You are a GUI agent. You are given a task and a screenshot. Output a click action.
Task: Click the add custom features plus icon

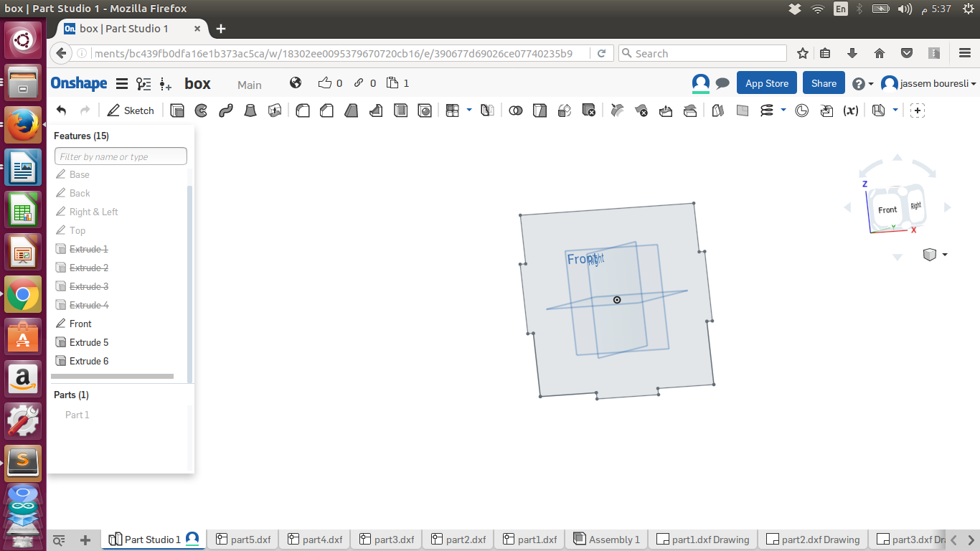[918, 110]
